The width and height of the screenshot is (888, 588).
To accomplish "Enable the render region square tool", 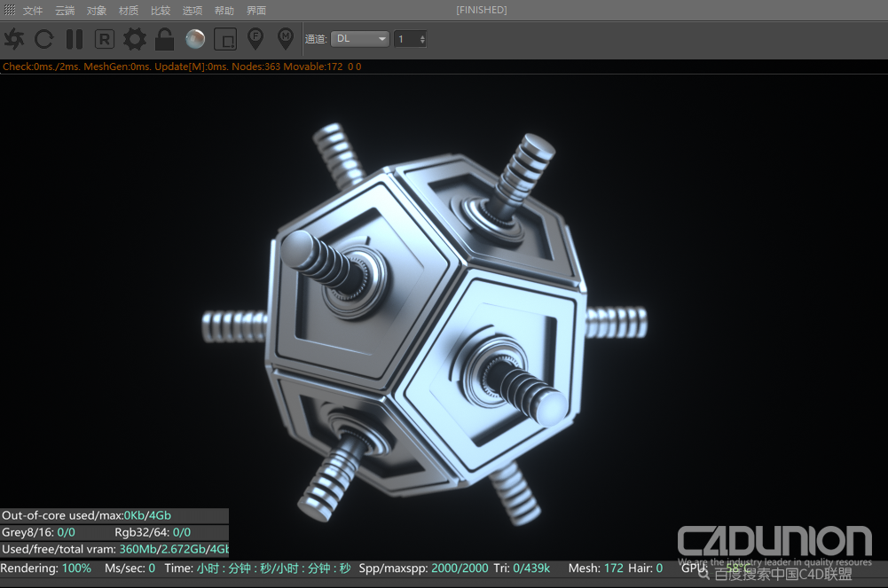I will (225, 39).
